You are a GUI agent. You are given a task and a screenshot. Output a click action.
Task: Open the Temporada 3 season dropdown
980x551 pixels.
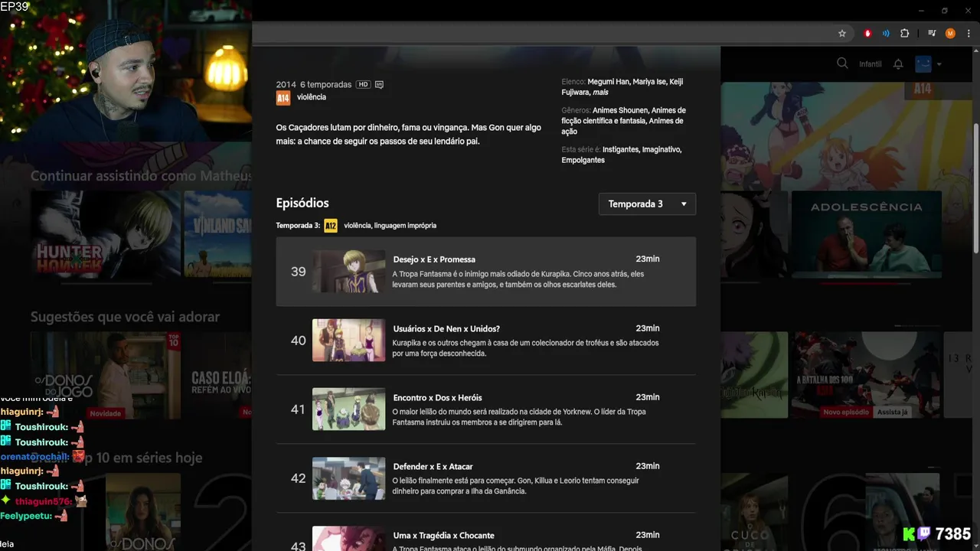(x=647, y=204)
